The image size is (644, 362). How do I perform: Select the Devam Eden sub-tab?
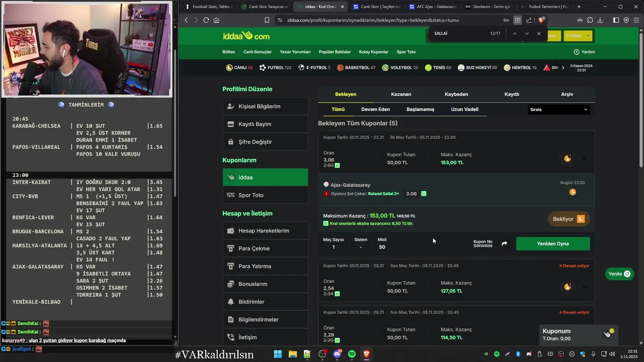[x=375, y=109]
